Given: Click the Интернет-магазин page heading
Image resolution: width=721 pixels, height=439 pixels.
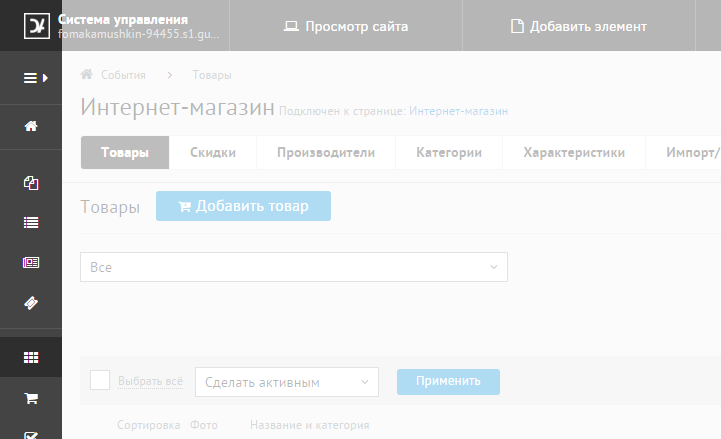Looking at the screenshot, I should tap(177, 107).
